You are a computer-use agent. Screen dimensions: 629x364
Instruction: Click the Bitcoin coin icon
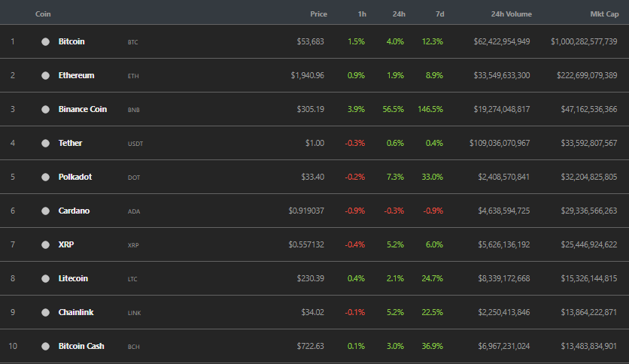click(x=45, y=42)
